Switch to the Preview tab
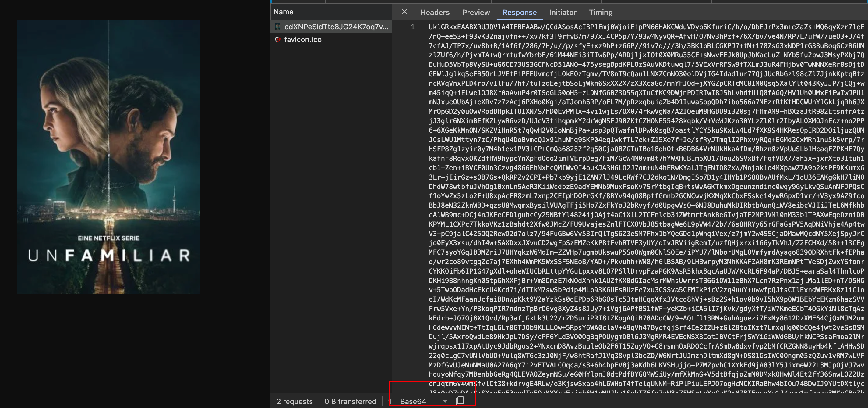Viewport: 868px width, 408px height. coord(476,13)
